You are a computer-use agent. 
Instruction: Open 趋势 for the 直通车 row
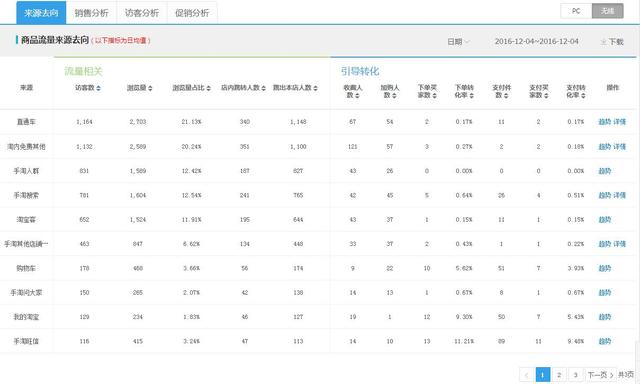pos(604,122)
